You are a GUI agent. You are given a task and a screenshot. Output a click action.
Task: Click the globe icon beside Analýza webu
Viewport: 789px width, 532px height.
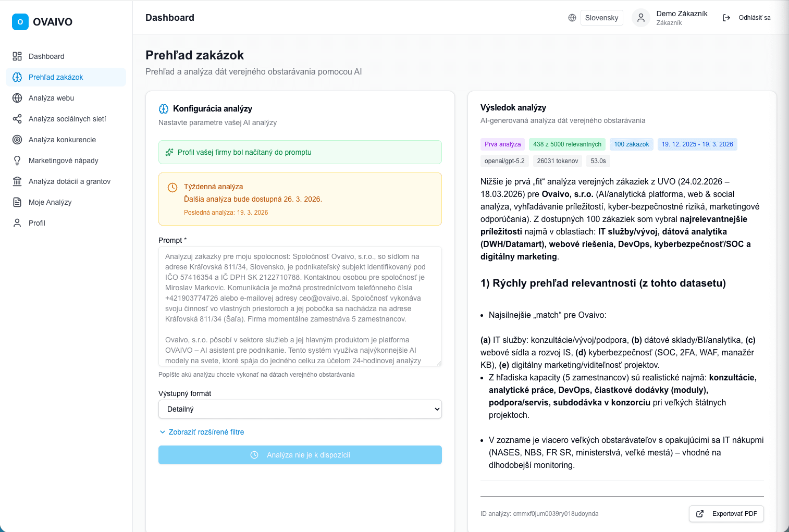tap(17, 98)
